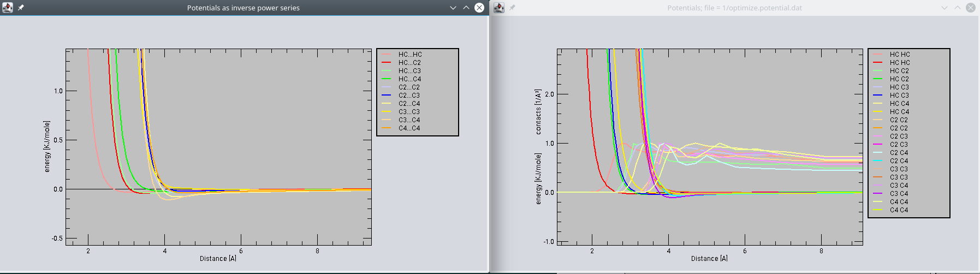Close the "Potentials as inverse power series" window
This screenshot has width=980, height=274.
479,8
